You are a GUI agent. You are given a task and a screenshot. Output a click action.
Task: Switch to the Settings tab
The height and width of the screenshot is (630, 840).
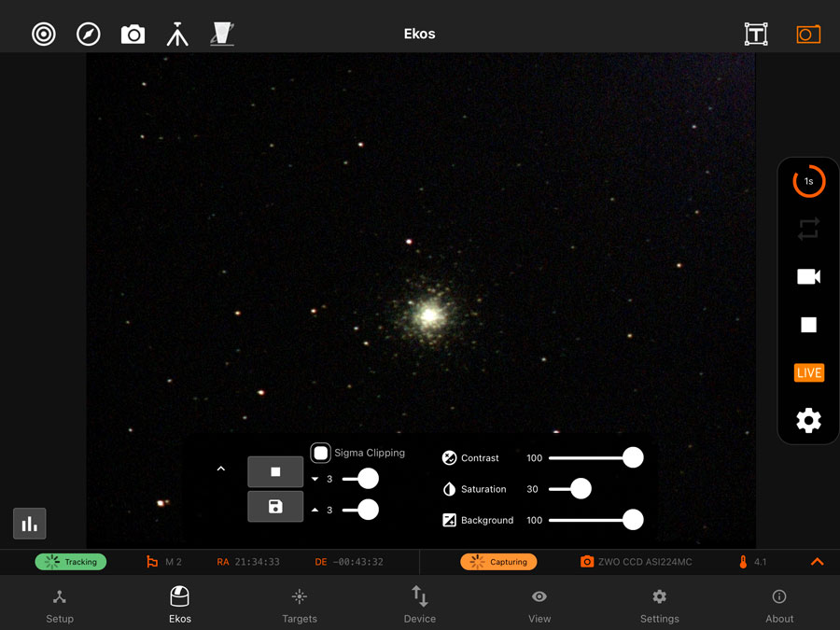pyautogui.click(x=660, y=606)
